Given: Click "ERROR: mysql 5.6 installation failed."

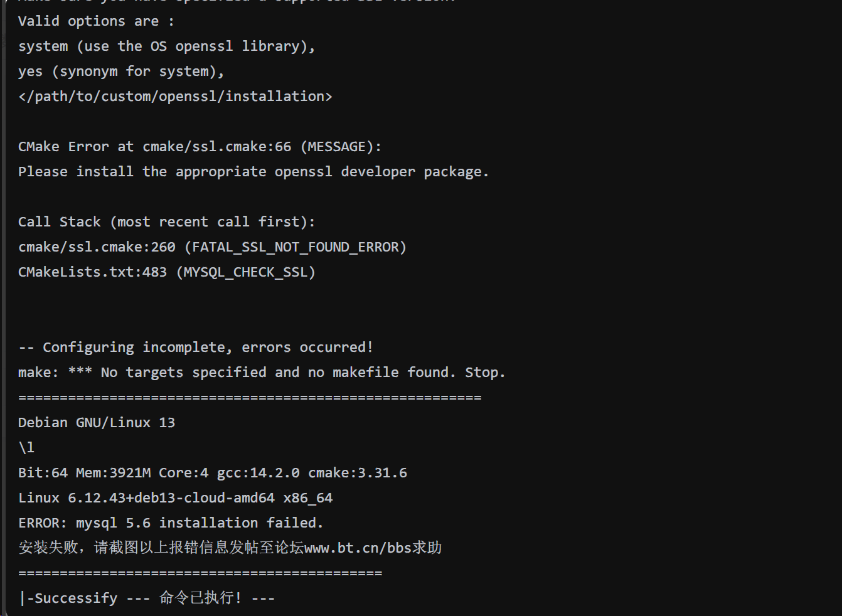Looking at the screenshot, I should click(171, 523).
